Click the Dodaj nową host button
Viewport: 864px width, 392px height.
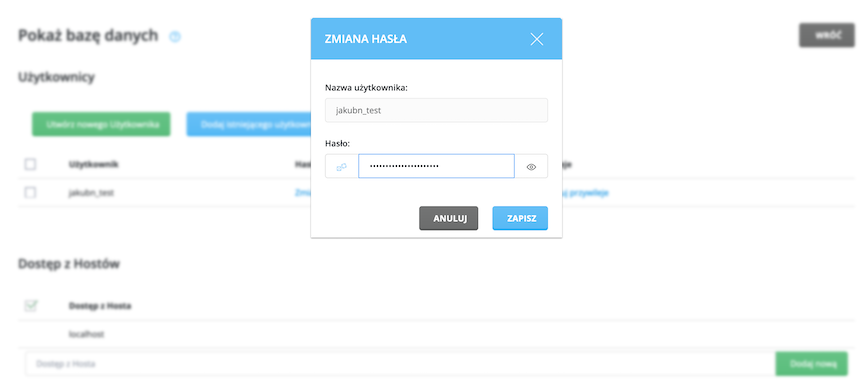tap(812, 364)
